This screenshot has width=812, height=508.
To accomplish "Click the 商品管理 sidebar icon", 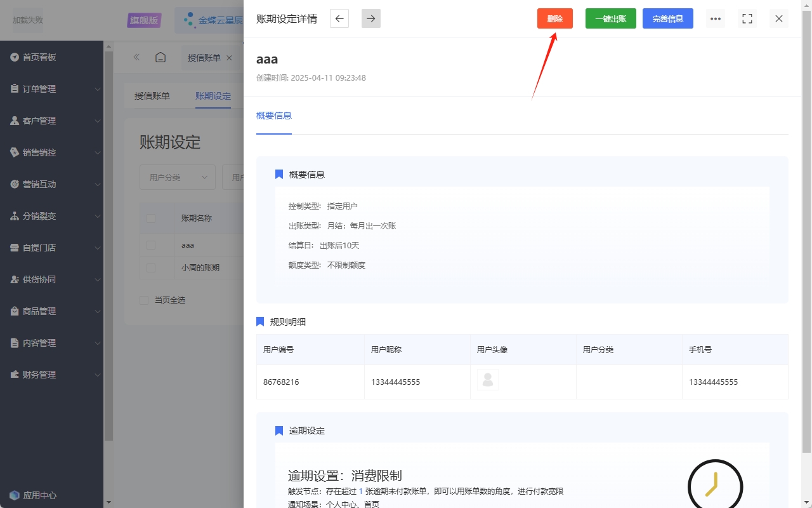I will pos(15,311).
